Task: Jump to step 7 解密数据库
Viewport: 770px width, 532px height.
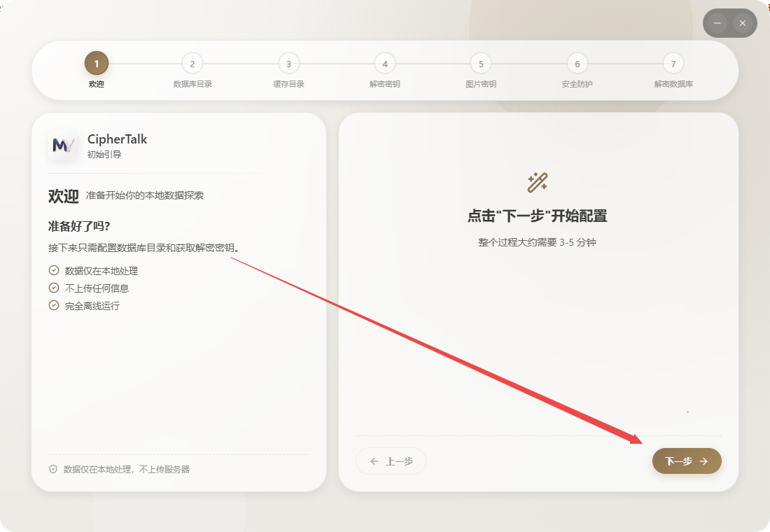Action: coord(673,64)
